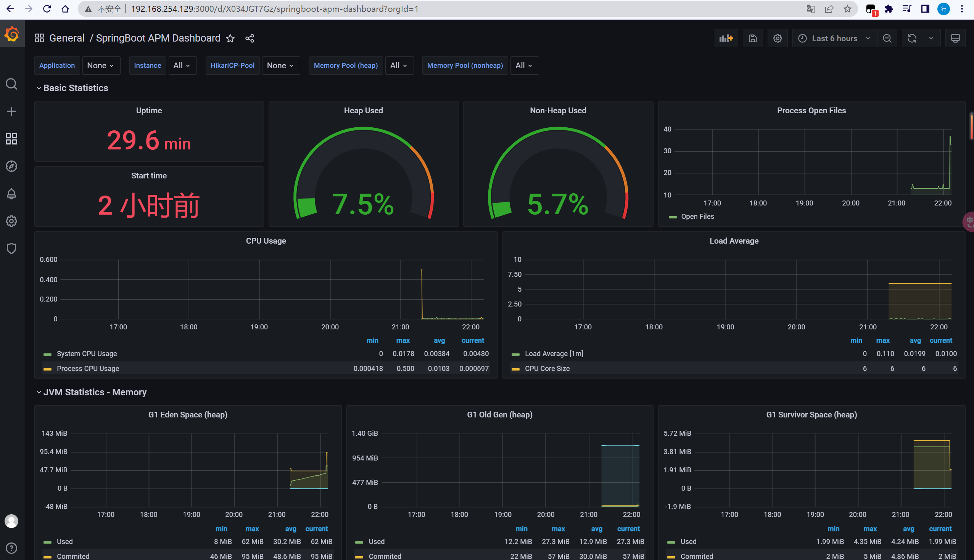Toggle Commited series in G1 Eden Space
The width and height of the screenshot is (974, 560).
click(73, 556)
